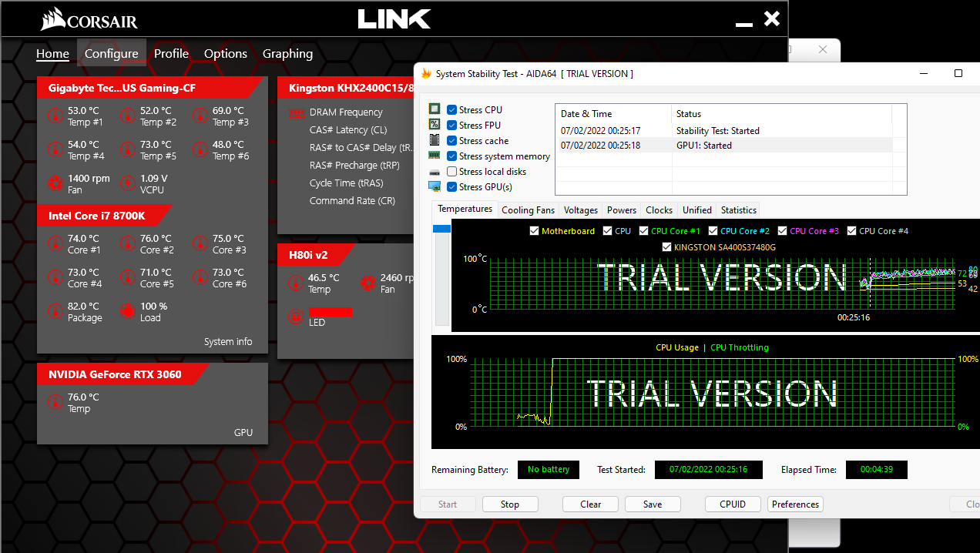The height and width of the screenshot is (553, 980).
Task: Click the Stop button
Action: coord(510,504)
